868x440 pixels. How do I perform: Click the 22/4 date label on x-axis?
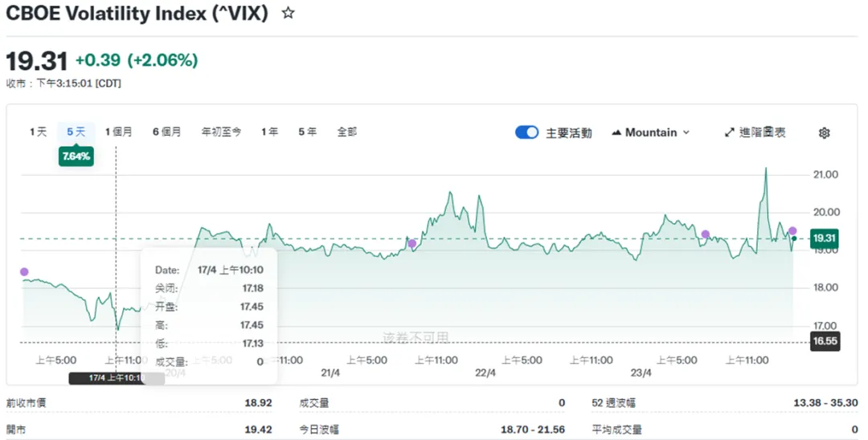click(x=485, y=373)
